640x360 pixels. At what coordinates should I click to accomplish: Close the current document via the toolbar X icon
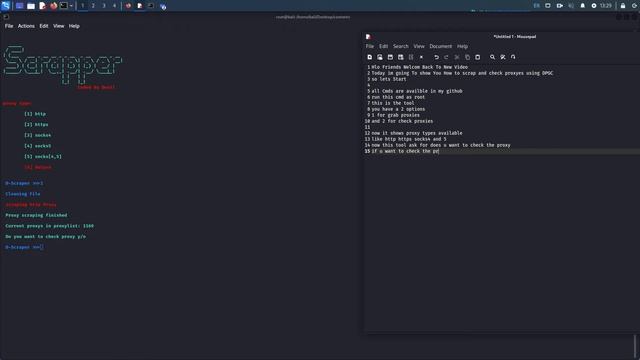click(421, 57)
